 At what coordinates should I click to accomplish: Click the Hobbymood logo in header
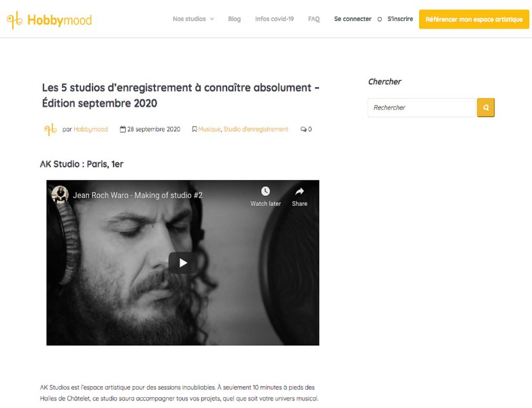click(49, 20)
